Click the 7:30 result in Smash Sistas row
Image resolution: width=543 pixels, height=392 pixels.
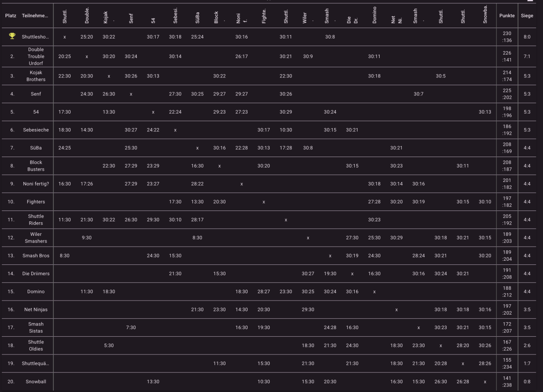point(131,328)
